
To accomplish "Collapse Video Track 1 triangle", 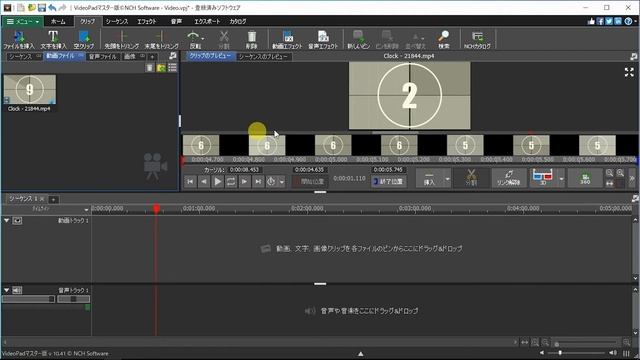I will 7,220.
